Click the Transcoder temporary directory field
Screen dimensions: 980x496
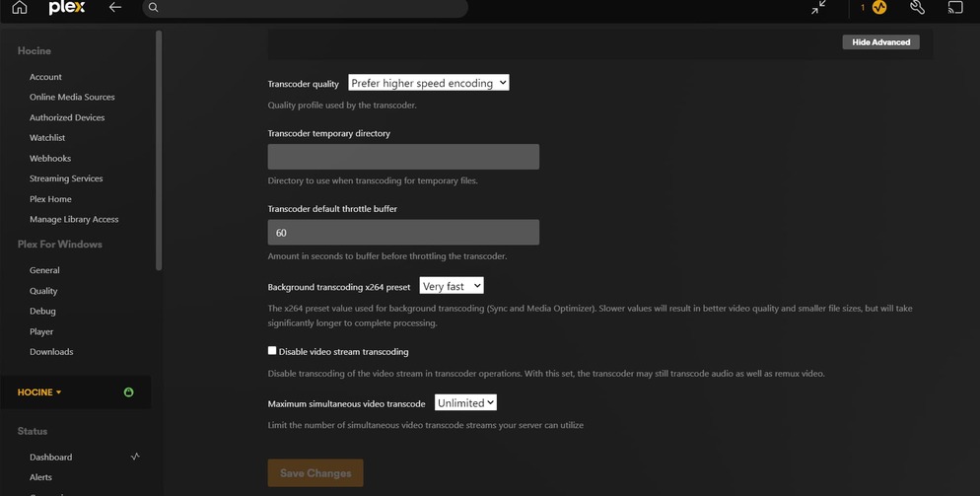(x=403, y=157)
